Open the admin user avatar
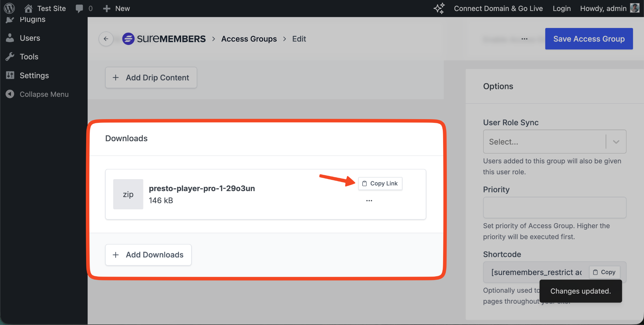644x325 pixels. pyautogui.click(x=635, y=8)
